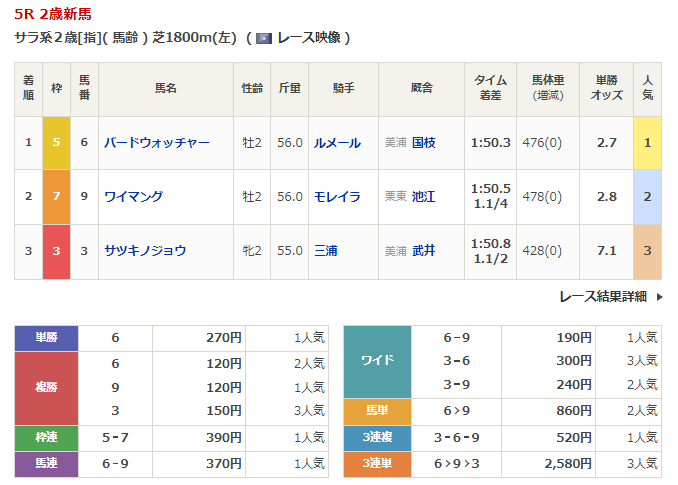Screen dimensions: 678x485
Task: Select the 3連単 payout label
Action: coord(377,464)
